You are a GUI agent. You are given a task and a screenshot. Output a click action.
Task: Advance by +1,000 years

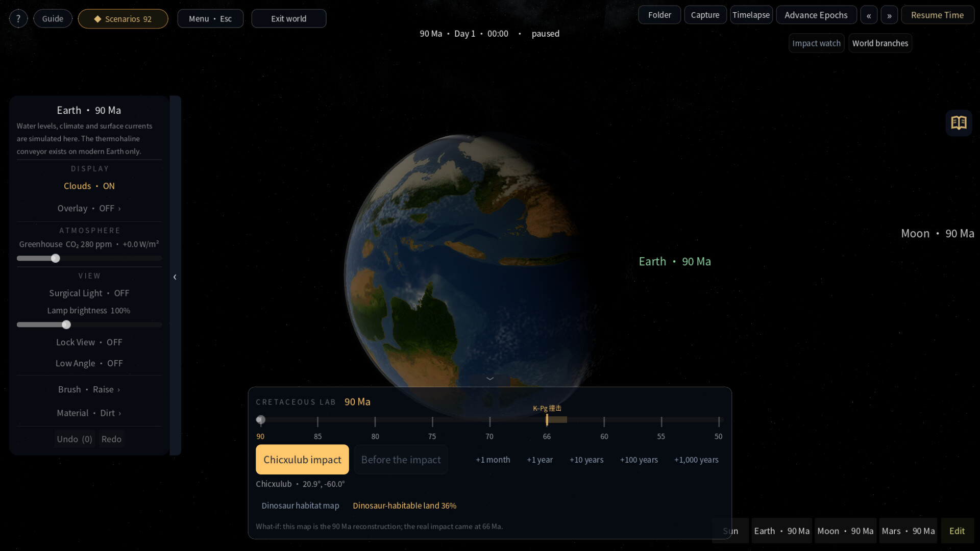pyautogui.click(x=696, y=460)
